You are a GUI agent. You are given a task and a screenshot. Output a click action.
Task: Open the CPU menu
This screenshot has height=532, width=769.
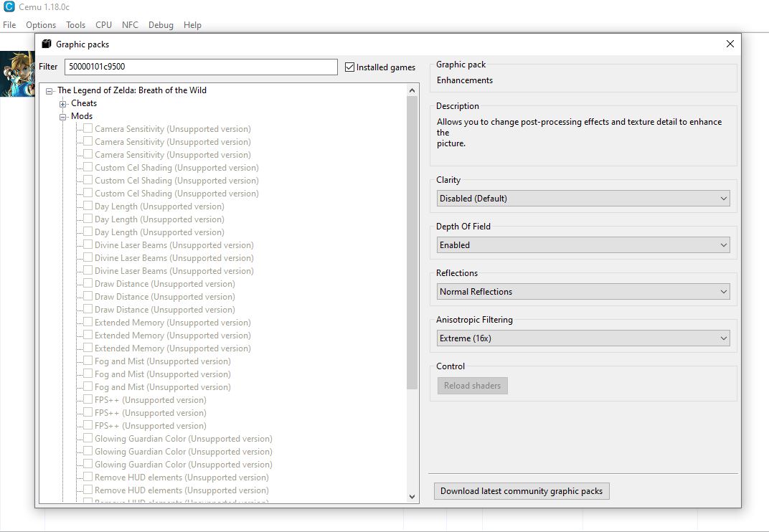[x=103, y=25]
